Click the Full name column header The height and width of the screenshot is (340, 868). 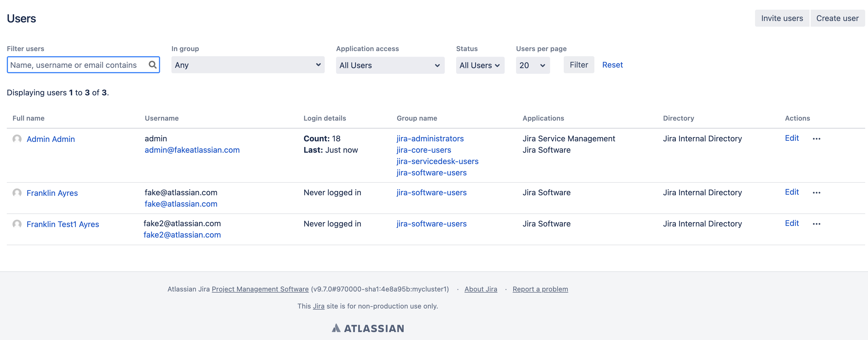pos(28,118)
